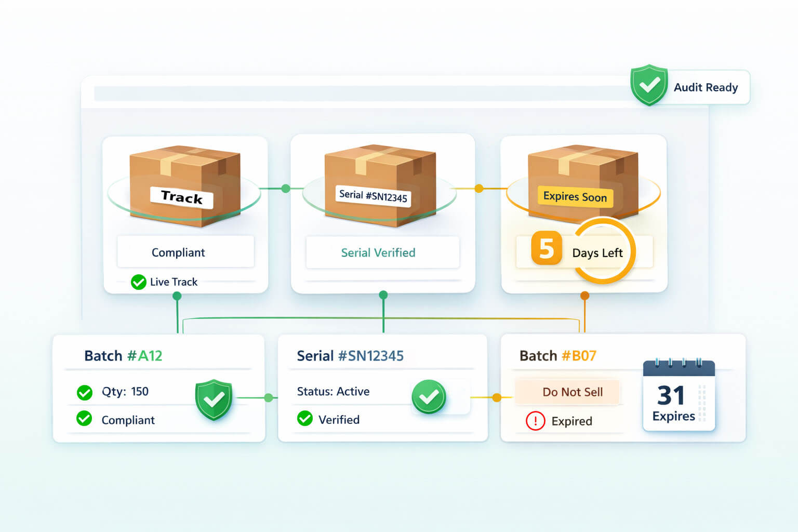Toggle the Live Track checkmark
The height and width of the screenshot is (532, 798).
coord(138,282)
